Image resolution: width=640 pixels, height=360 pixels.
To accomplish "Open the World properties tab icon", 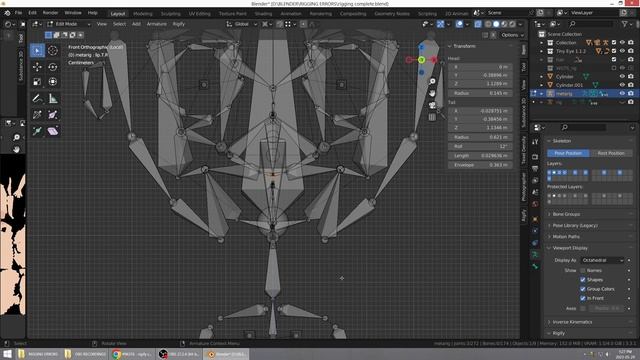I will pyautogui.click(x=535, y=204).
